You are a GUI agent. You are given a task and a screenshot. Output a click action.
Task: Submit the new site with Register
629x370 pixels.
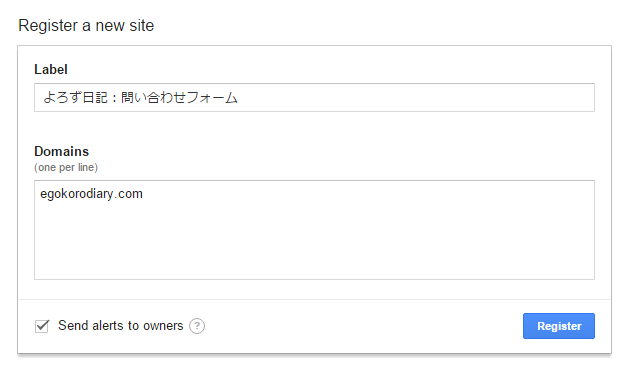(x=559, y=326)
